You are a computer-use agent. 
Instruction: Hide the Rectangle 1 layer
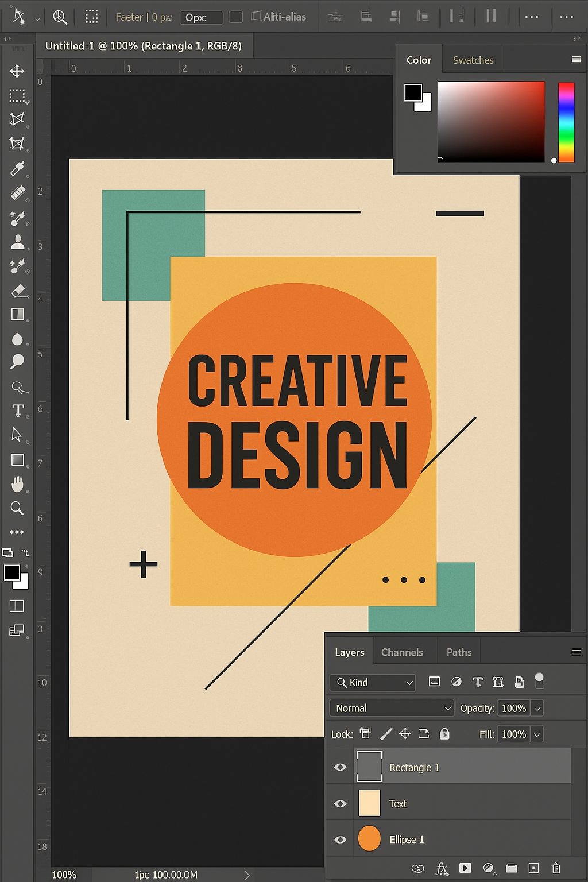click(341, 767)
